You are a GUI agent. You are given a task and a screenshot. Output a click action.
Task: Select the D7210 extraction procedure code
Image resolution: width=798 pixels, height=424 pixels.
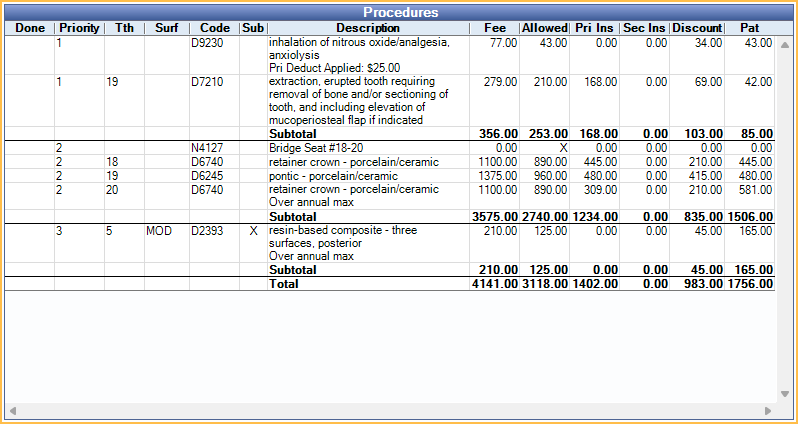(207, 82)
